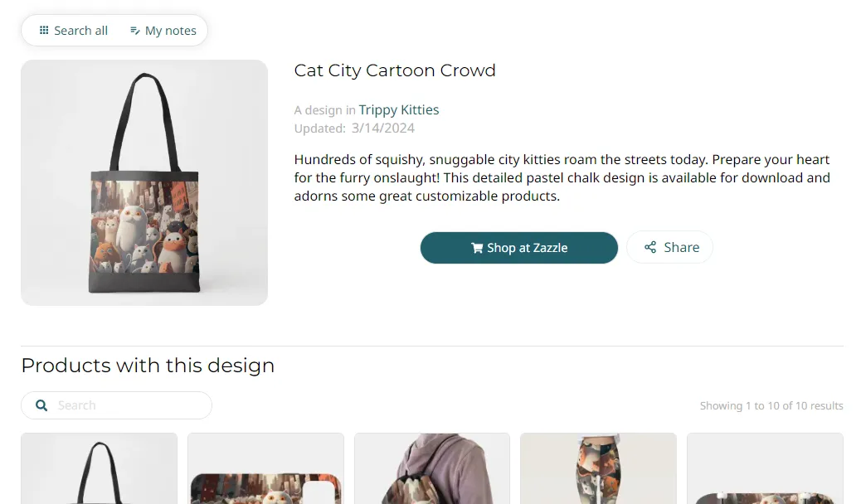Viewport: 861px width, 504px height.
Task: Click the shopping cart icon
Action: (477, 248)
